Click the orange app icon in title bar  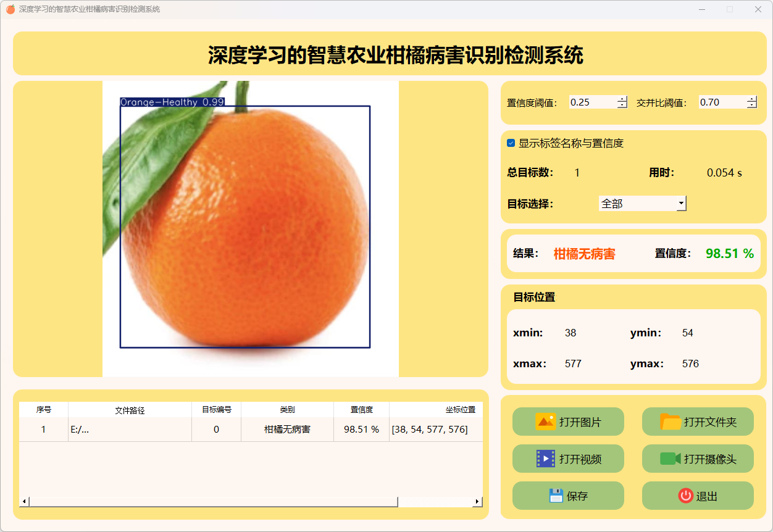point(10,9)
